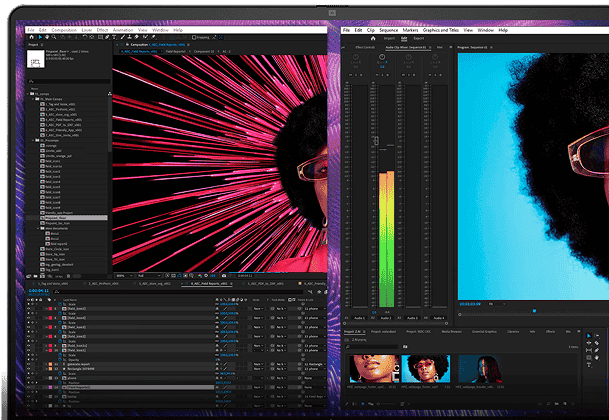609x420 pixels.
Task: Open the Full resolution dropdown below viewer
Action: [x=149, y=276]
